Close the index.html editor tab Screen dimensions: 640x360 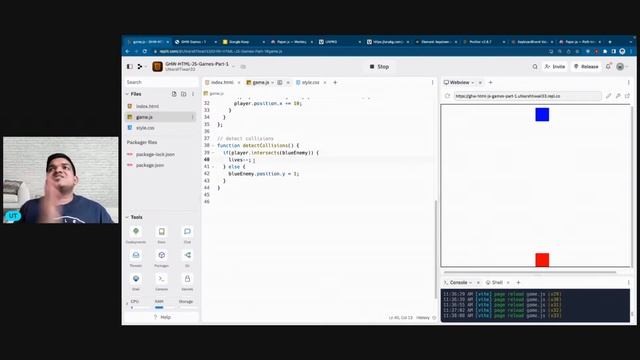pos(239,82)
